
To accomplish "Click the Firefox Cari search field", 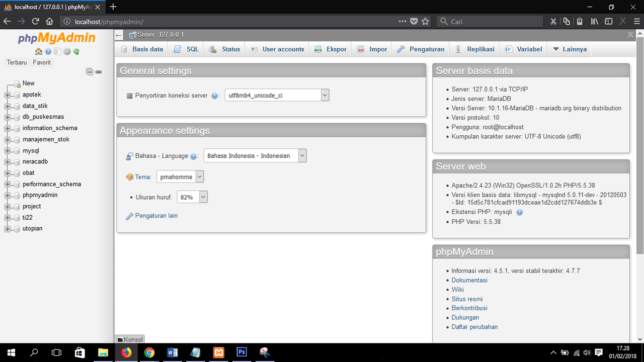I will point(489,21).
